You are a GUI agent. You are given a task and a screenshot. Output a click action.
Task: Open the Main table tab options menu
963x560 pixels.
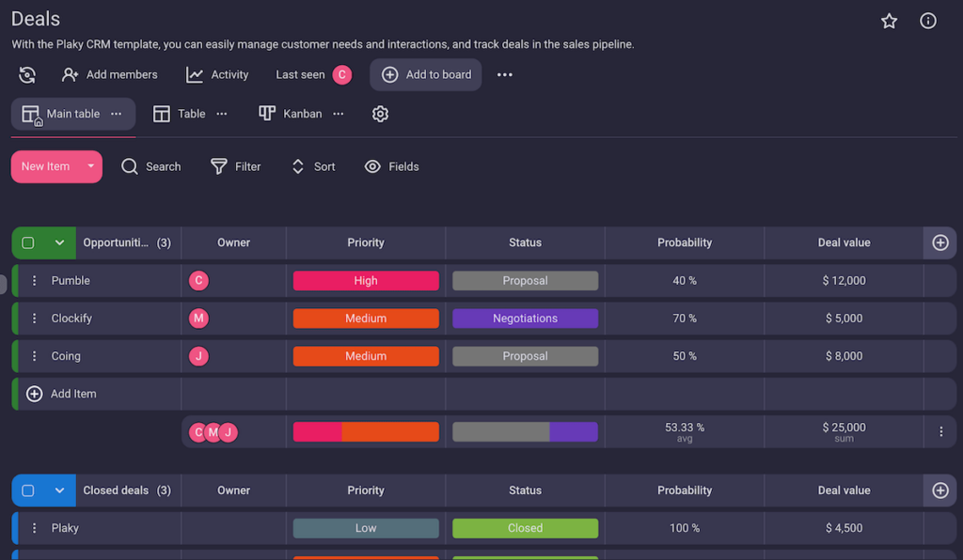(x=116, y=113)
